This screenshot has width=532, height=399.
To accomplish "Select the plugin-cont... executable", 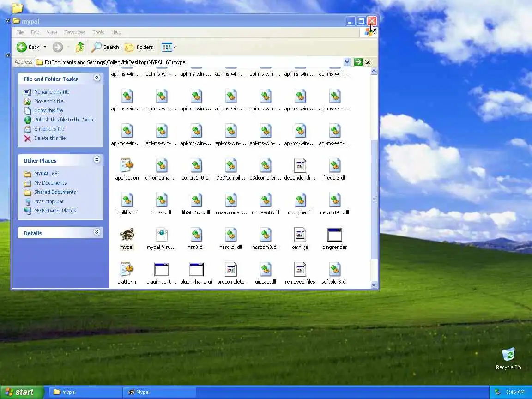I will coord(162,269).
